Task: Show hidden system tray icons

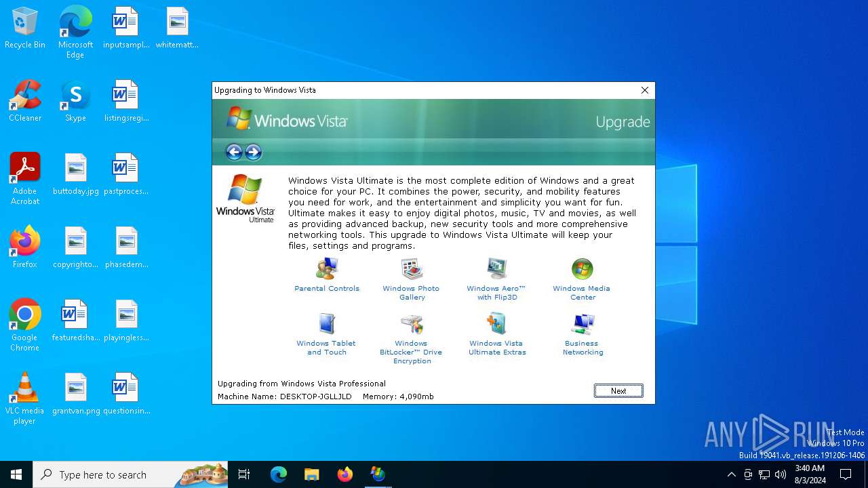Action: [x=731, y=474]
